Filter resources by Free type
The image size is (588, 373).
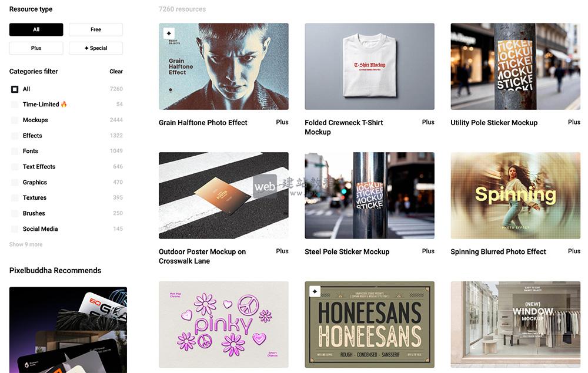coord(96,29)
